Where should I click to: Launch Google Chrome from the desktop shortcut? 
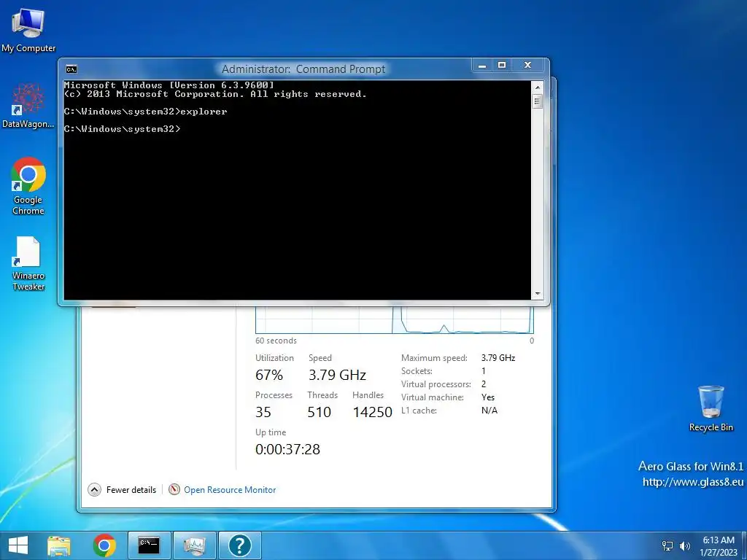pyautogui.click(x=28, y=186)
